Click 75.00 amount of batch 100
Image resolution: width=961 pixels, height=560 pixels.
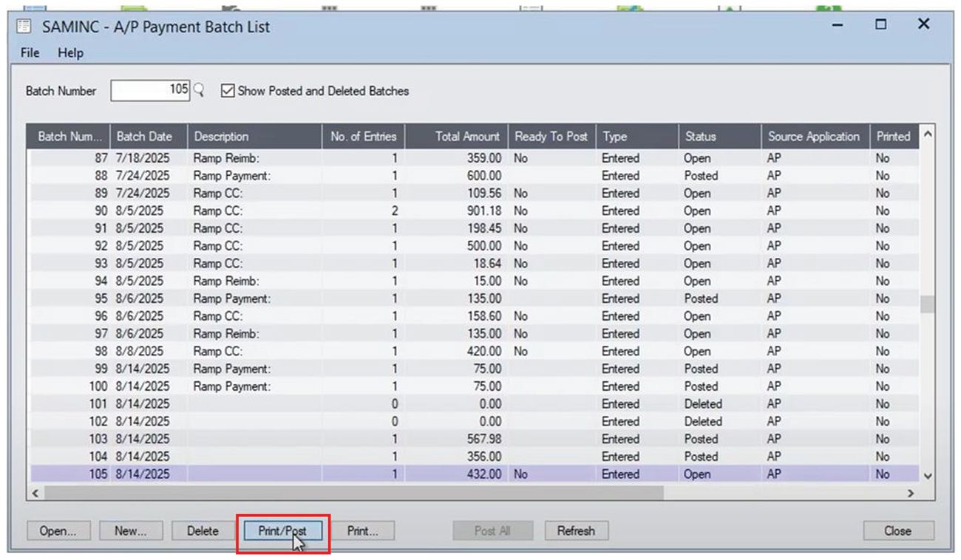pyautogui.click(x=488, y=386)
